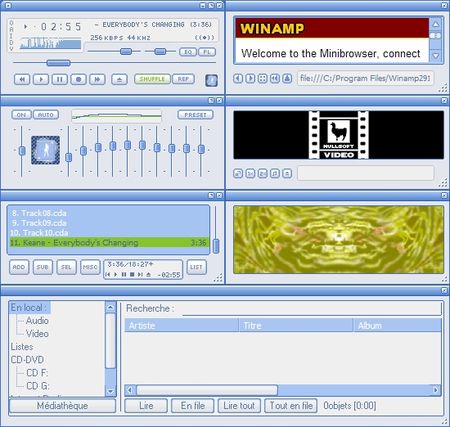Click the mini stop icon in playlist

tap(132, 275)
